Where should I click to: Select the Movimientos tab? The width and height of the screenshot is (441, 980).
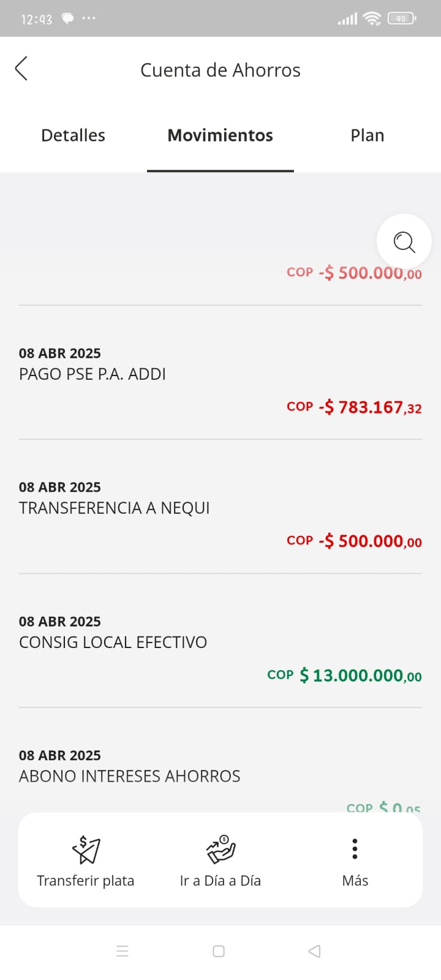coord(221,135)
